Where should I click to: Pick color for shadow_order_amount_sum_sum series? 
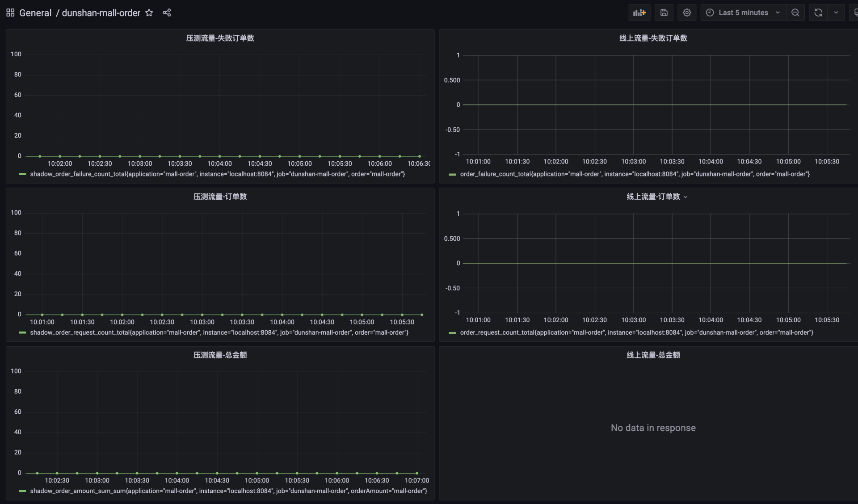(x=22, y=491)
